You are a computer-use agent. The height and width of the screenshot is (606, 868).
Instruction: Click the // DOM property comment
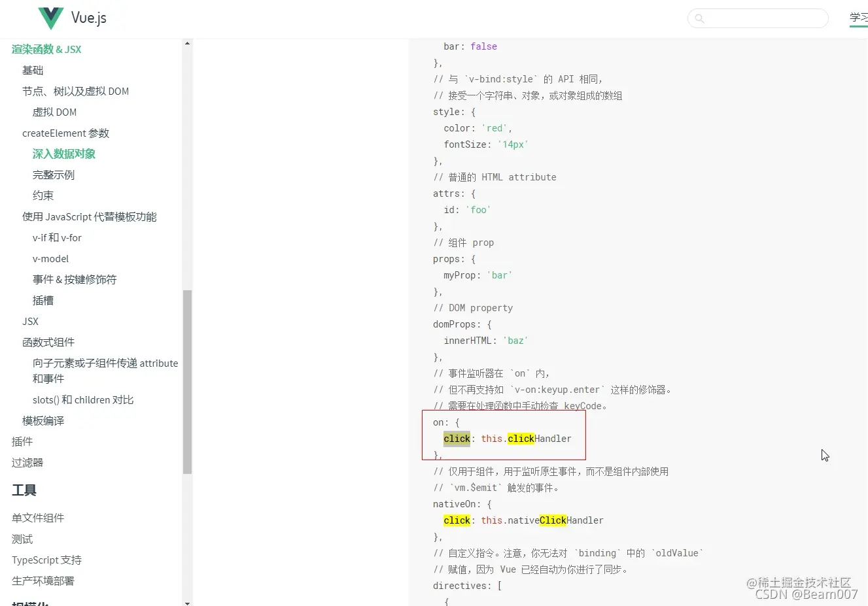pyautogui.click(x=473, y=308)
